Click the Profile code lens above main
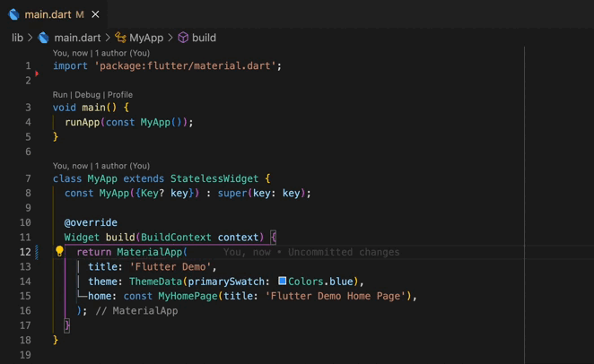This screenshot has width=594, height=364. pyautogui.click(x=120, y=95)
